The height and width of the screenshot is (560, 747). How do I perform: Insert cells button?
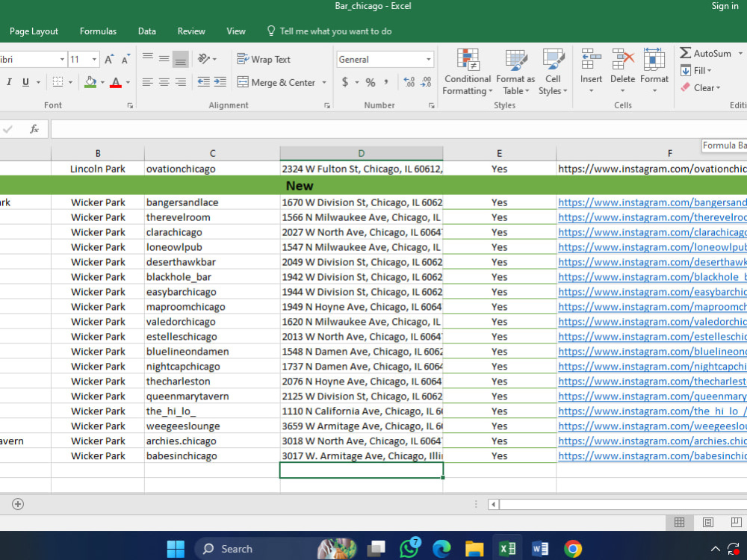(591, 72)
